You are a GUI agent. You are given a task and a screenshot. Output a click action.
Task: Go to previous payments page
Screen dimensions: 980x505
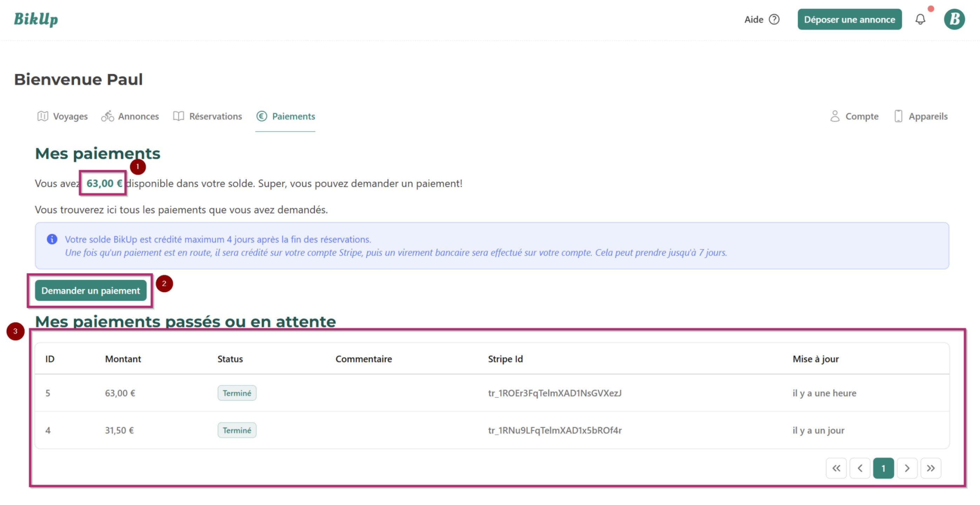click(x=859, y=468)
